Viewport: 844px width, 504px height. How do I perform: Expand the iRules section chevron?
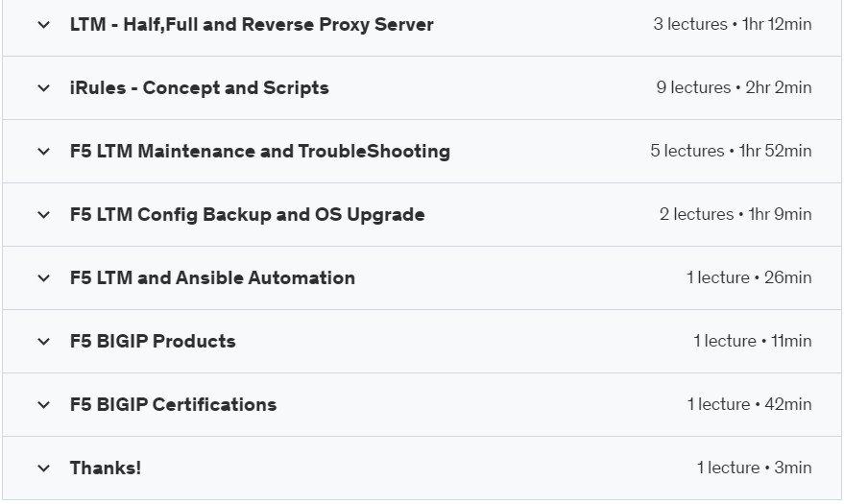click(x=43, y=88)
